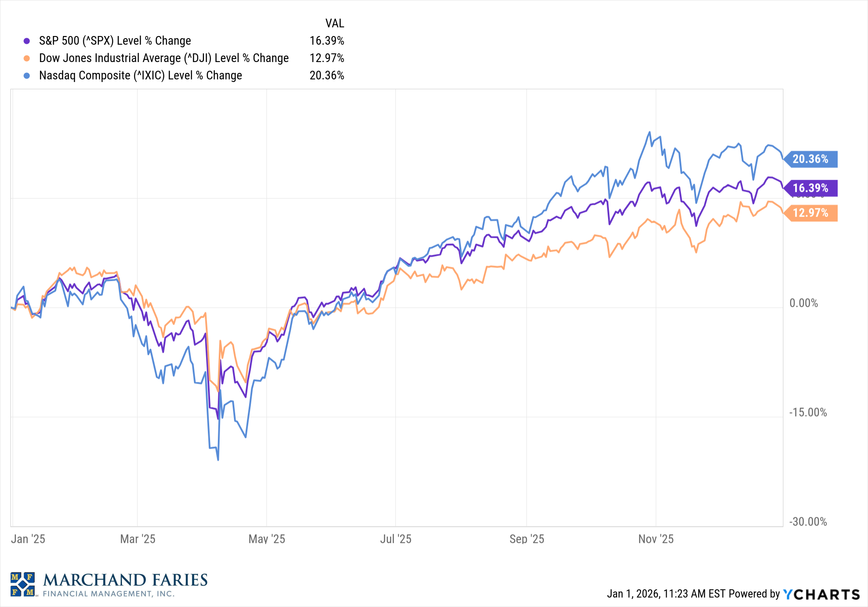Click the Sep '25 x-axis label
This screenshot has height=607, width=868.
[526, 539]
